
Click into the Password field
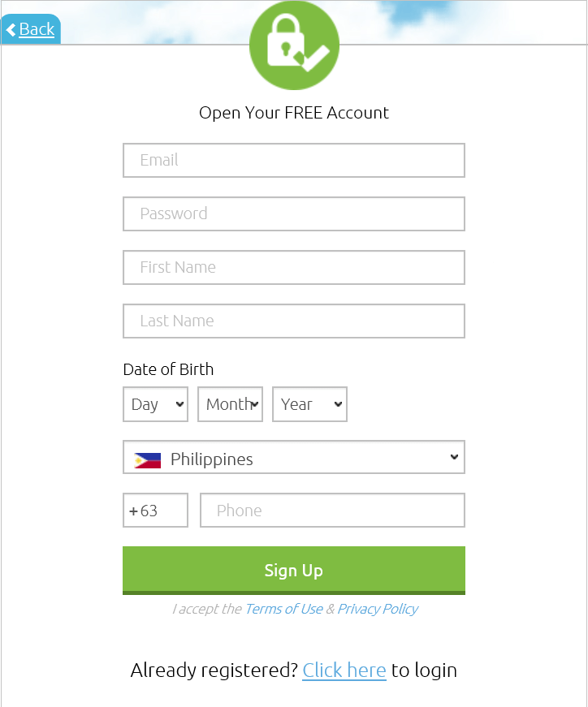[294, 213]
